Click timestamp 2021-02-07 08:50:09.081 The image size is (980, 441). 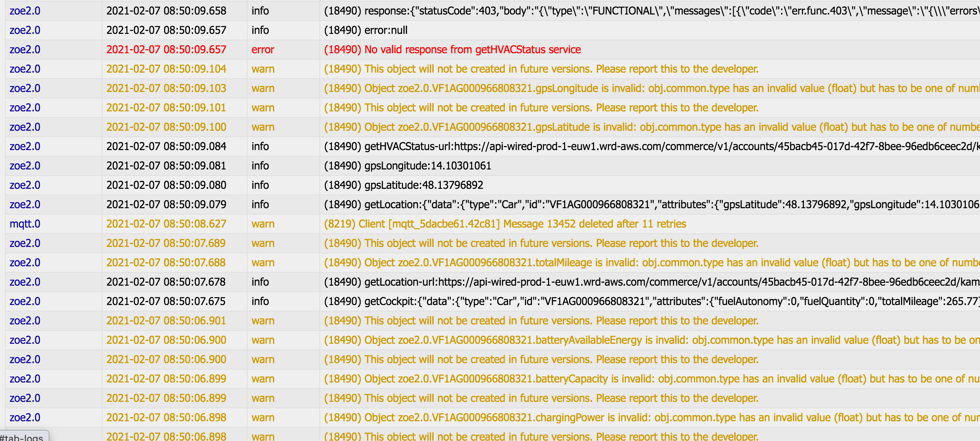166,166
